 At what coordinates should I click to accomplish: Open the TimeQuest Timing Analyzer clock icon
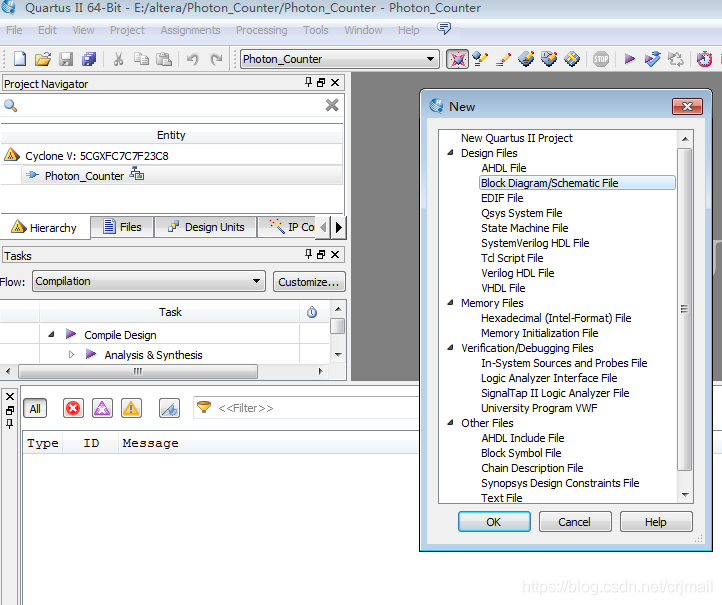pyautogui.click(x=704, y=59)
